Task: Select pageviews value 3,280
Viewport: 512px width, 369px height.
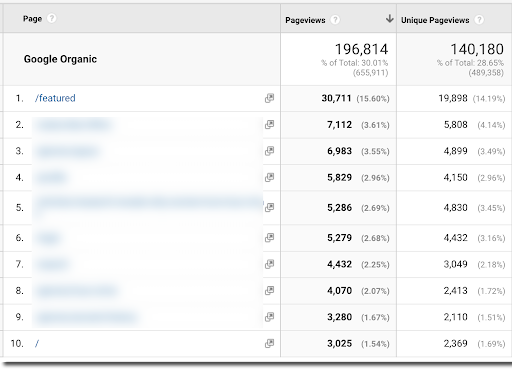Action: tap(339, 317)
